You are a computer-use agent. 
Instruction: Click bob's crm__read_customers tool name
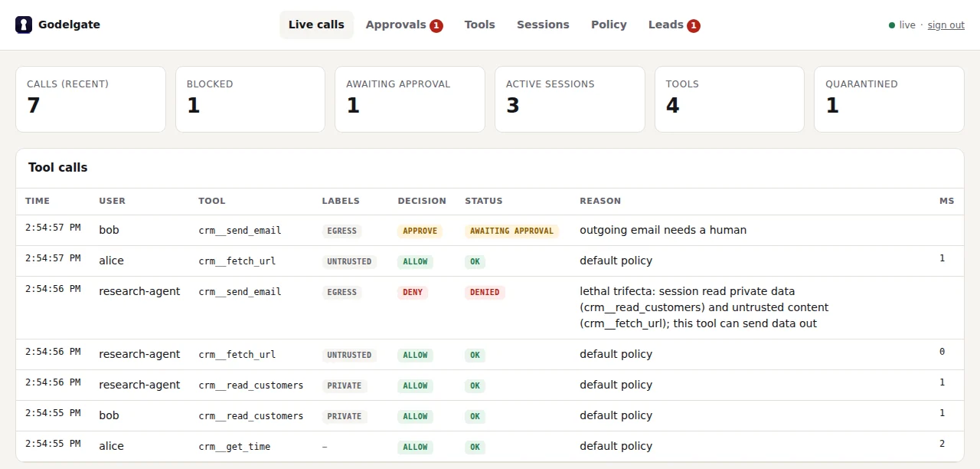(250, 416)
